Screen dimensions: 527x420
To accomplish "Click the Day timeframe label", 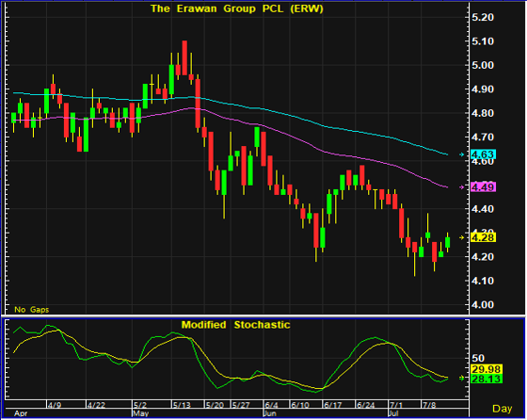I will (503, 409).
